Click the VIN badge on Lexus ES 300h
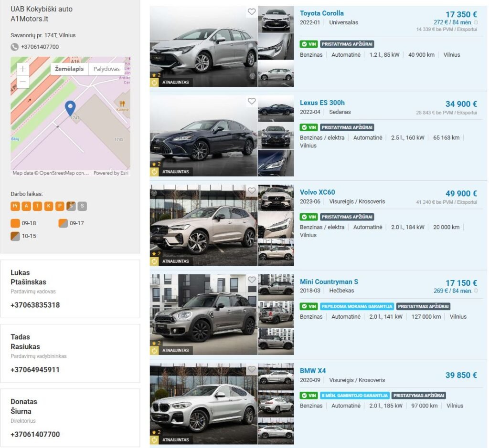 tap(308, 127)
